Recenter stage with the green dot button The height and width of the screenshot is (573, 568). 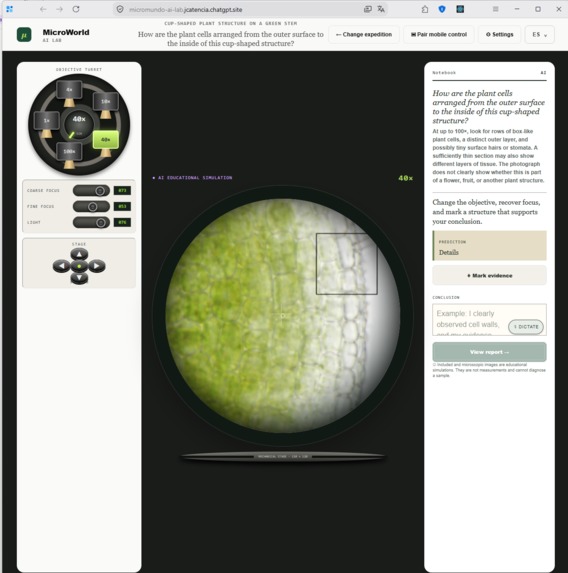pos(79,266)
